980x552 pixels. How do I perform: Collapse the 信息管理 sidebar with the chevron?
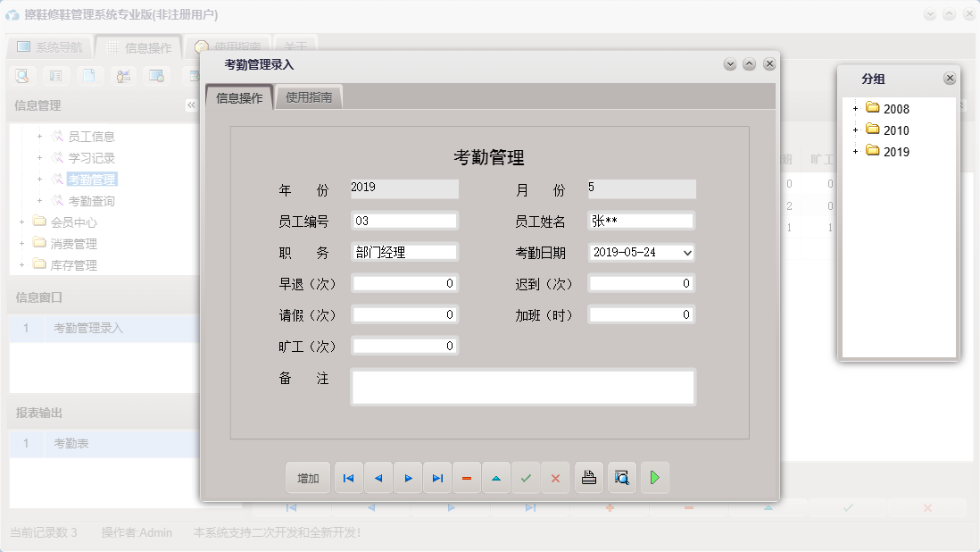coord(191,105)
